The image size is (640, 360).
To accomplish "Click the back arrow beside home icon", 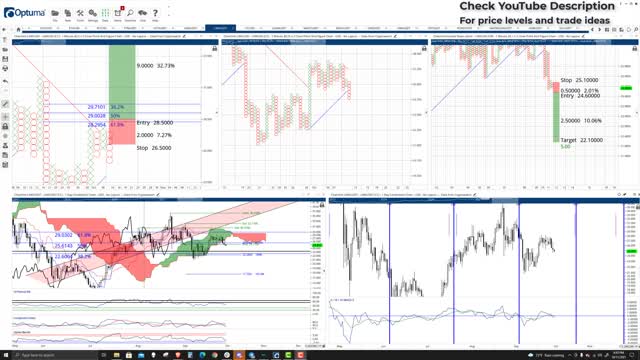I will point(4,29).
